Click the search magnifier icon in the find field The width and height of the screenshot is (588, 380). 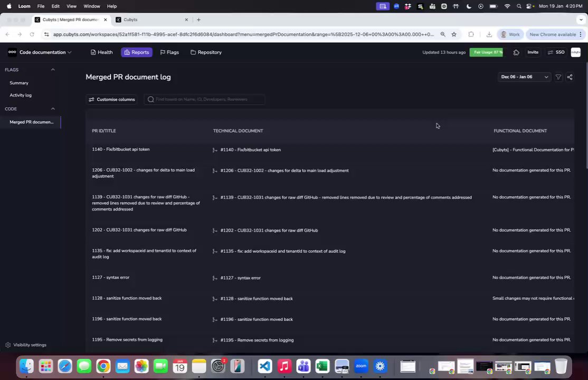tap(151, 99)
